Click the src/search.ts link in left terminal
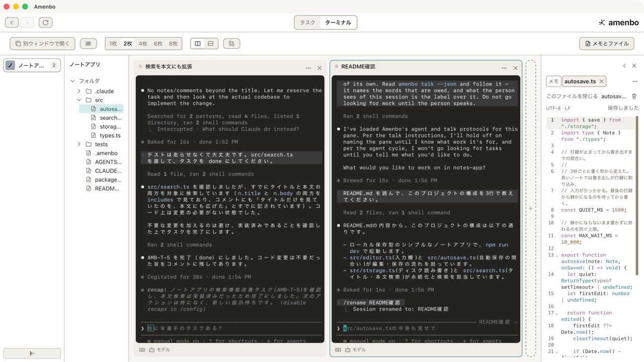This screenshot has height=362, width=644. click(169, 187)
